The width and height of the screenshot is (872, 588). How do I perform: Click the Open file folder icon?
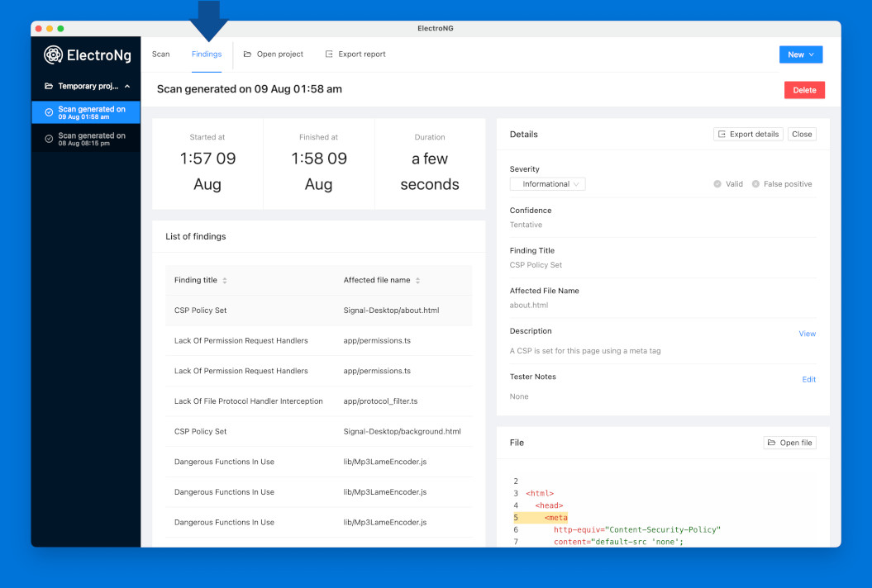[772, 443]
